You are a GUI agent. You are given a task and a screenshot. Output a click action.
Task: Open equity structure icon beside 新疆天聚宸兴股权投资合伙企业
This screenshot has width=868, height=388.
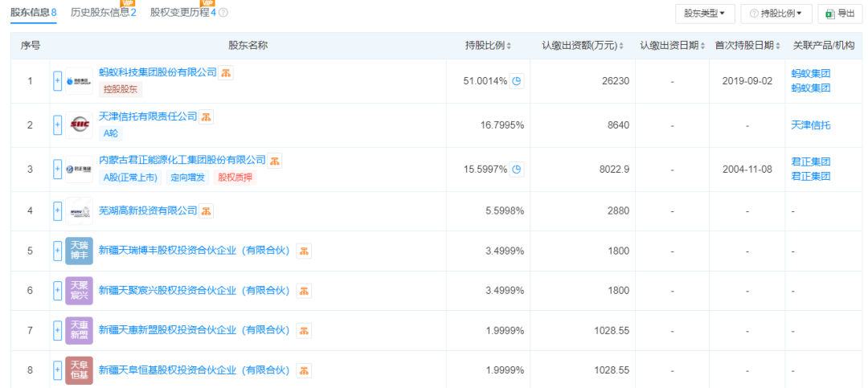click(303, 291)
